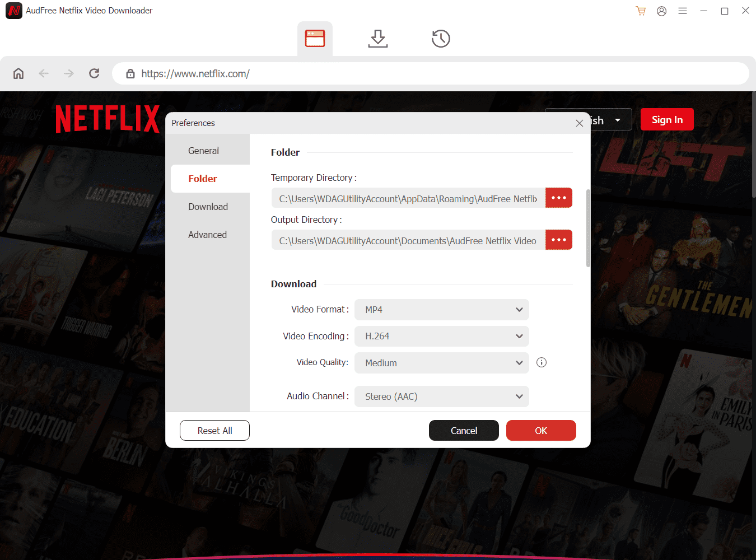Select the Folder preferences tab
Viewport: 756px width, 560px height.
[x=210, y=179]
